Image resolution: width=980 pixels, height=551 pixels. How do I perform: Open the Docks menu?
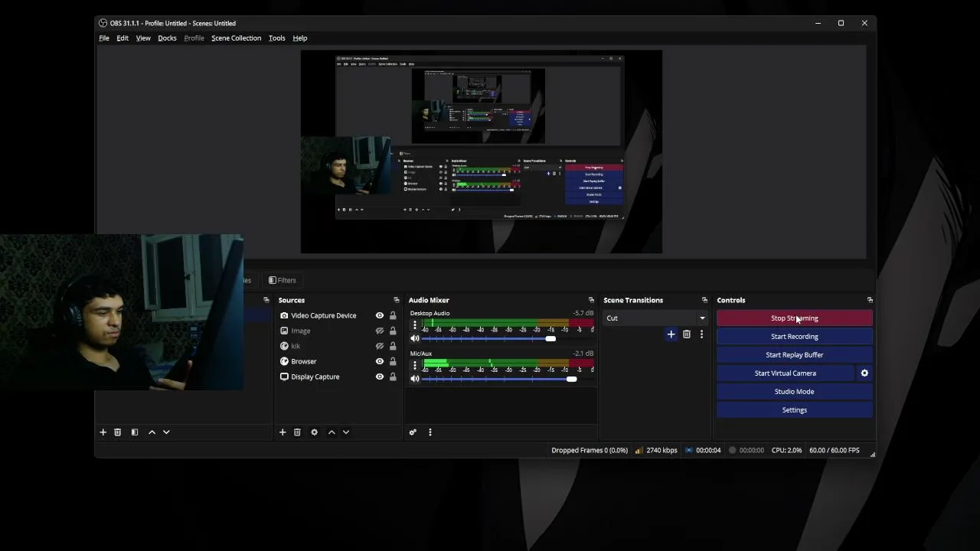(x=167, y=38)
